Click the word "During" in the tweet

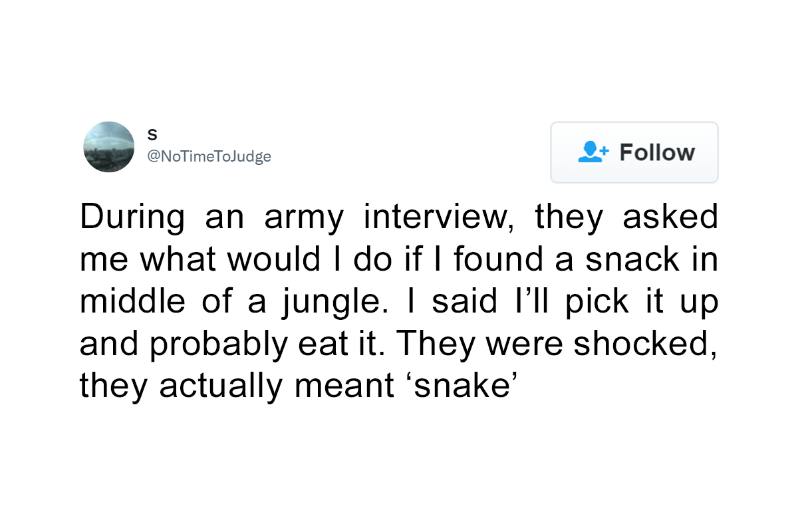(x=132, y=219)
